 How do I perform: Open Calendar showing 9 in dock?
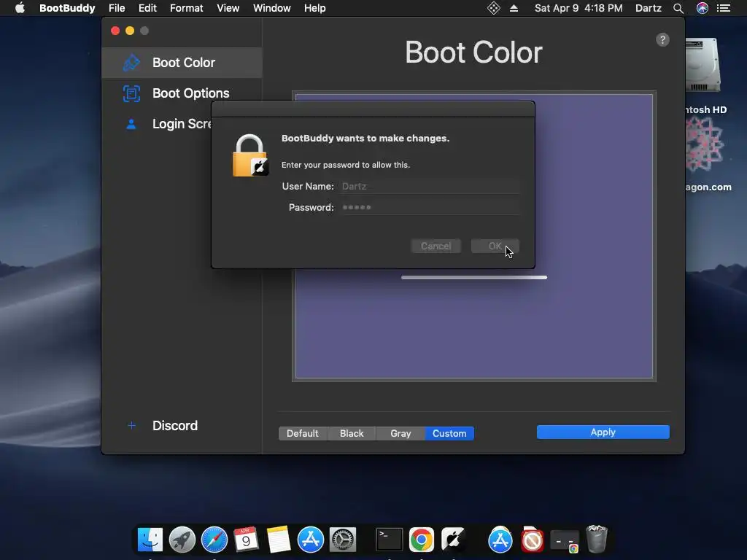pos(246,540)
